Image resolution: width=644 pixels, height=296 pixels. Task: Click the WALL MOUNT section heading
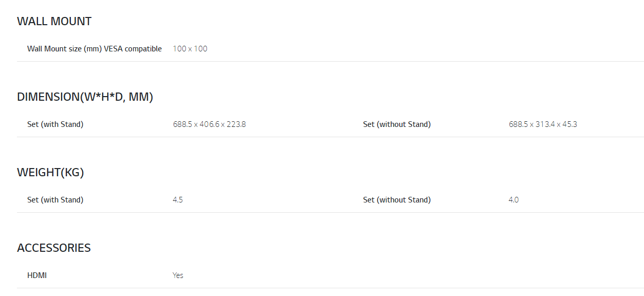click(x=54, y=22)
